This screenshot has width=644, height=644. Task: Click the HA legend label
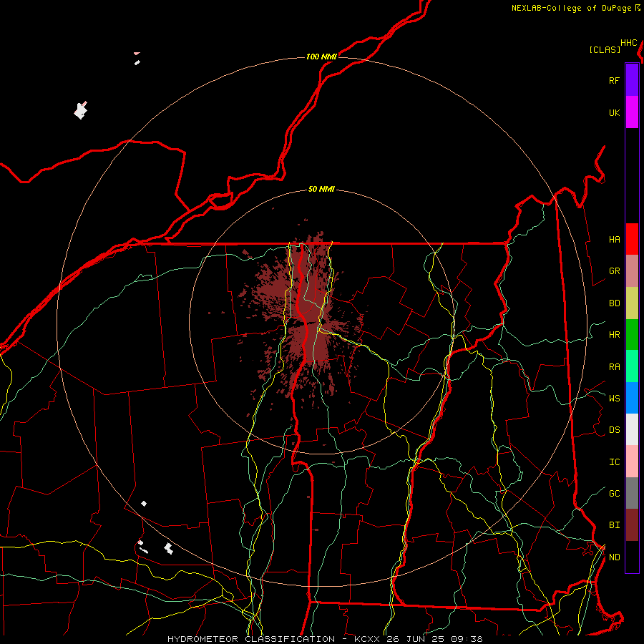(614, 239)
